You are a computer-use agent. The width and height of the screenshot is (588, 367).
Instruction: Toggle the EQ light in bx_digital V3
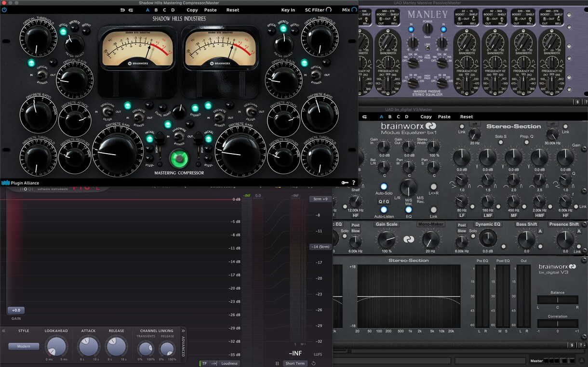point(409,210)
